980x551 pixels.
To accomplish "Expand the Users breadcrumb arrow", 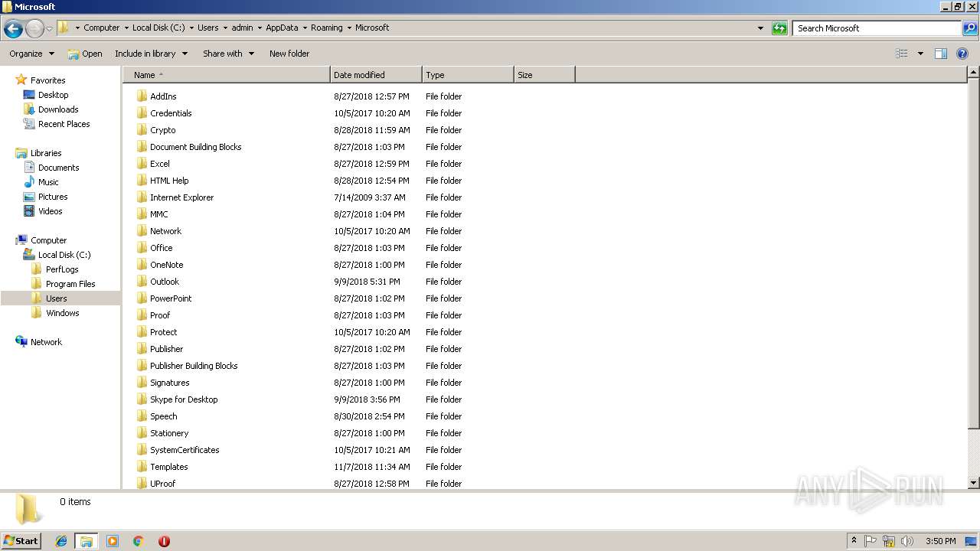I will (225, 28).
